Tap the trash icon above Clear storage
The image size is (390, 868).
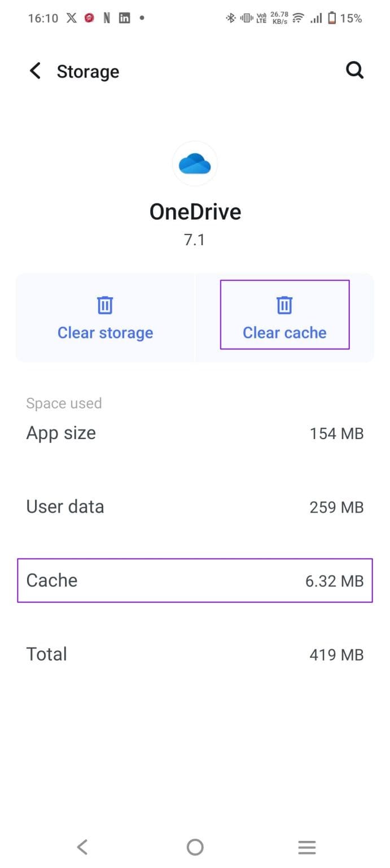tap(105, 305)
